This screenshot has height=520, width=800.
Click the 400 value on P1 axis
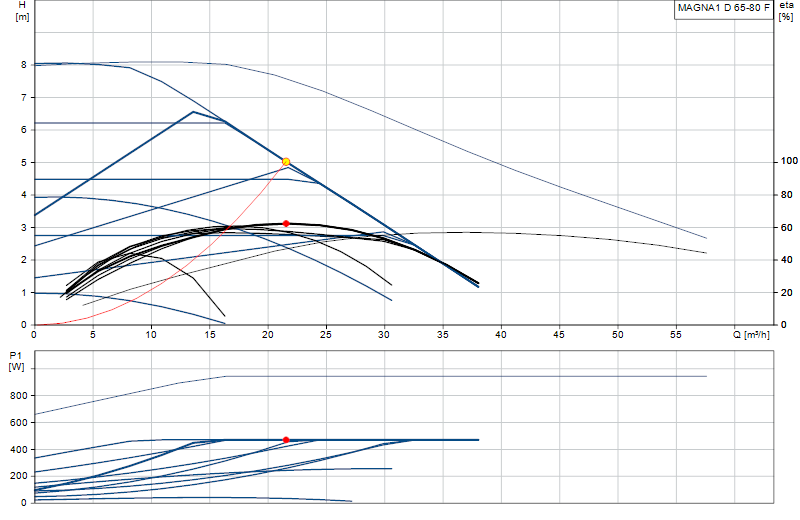(x=19, y=450)
